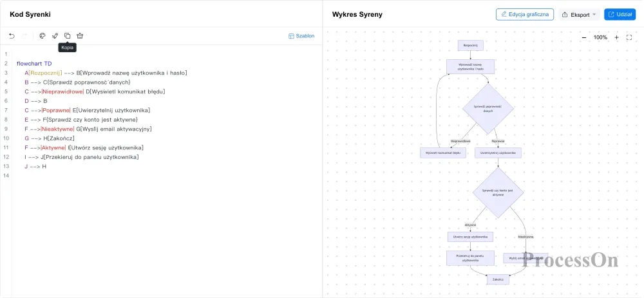Click line number 14 in gutter
The image size is (644, 298).
point(6,176)
